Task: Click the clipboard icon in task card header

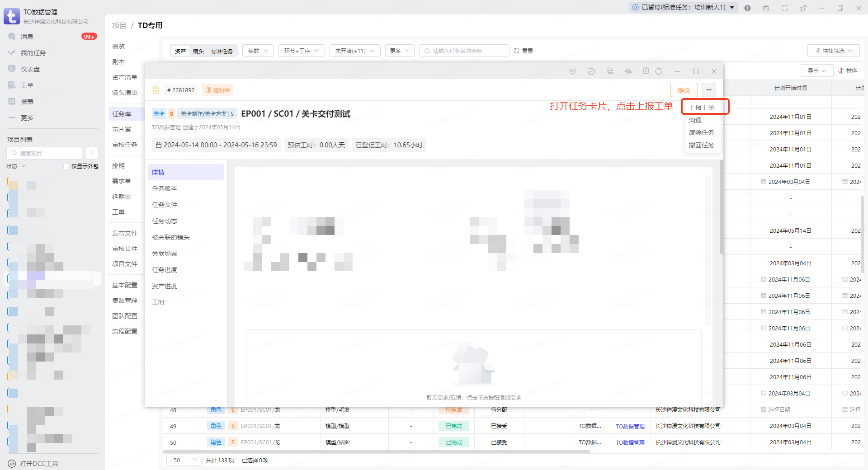Action: pyautogui.click(x=646, y=71)
